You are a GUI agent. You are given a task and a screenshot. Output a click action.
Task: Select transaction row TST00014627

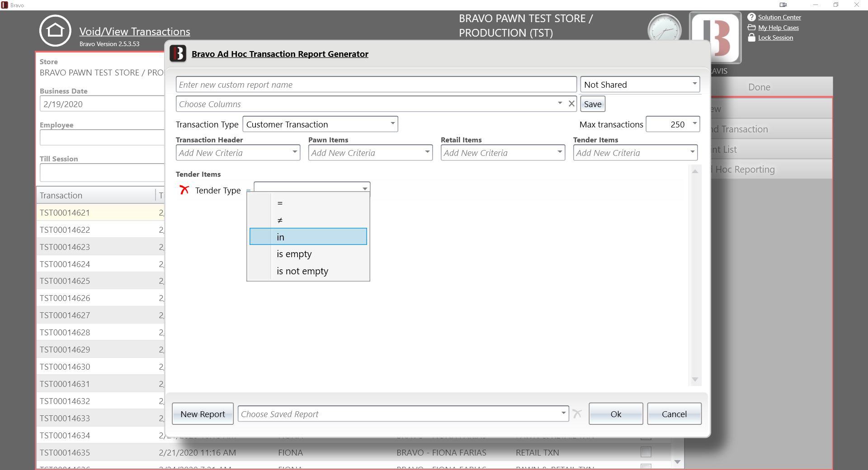pos(100,315)
